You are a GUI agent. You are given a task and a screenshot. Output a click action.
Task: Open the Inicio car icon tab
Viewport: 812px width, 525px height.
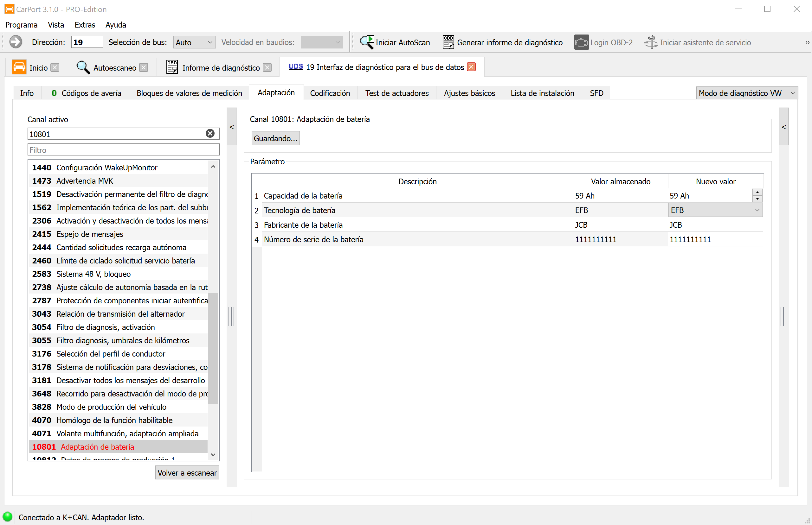(19, 67)
